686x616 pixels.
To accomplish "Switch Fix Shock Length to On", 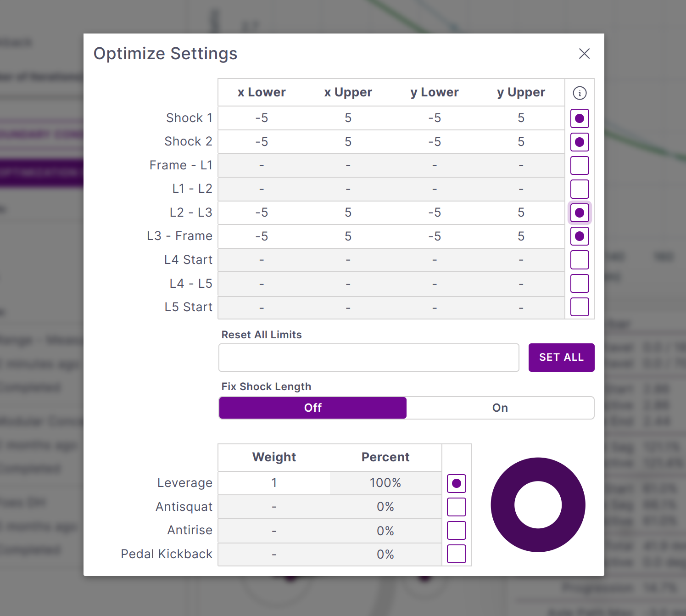I will coord(500,408).
